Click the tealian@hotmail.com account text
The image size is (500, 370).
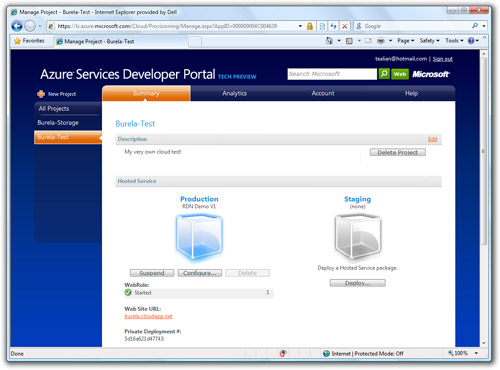[401, 59]
